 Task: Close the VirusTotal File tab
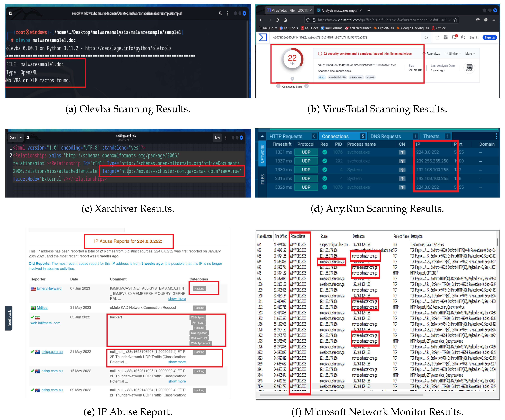pyautogui.click(x=311, y=10)
